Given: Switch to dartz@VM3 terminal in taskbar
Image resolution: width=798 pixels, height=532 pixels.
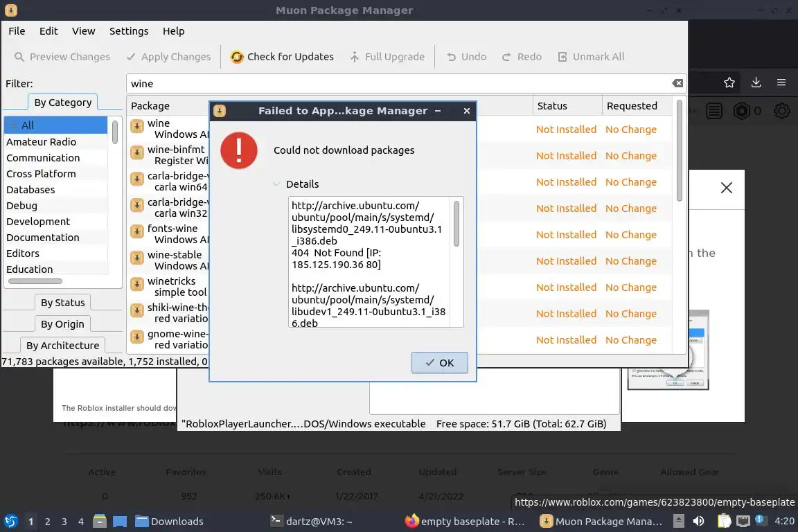Looking at the screenshot, I should (312, 522).
